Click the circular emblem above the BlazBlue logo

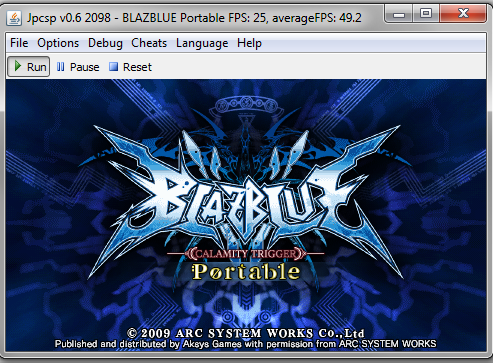[246, 105]
